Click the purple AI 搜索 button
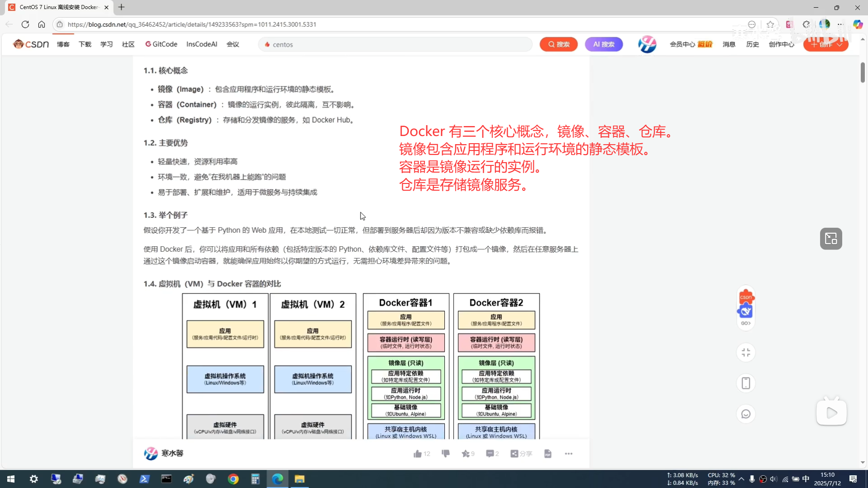Viewport: 868px width, 488px height. click(x=604, y=44)
